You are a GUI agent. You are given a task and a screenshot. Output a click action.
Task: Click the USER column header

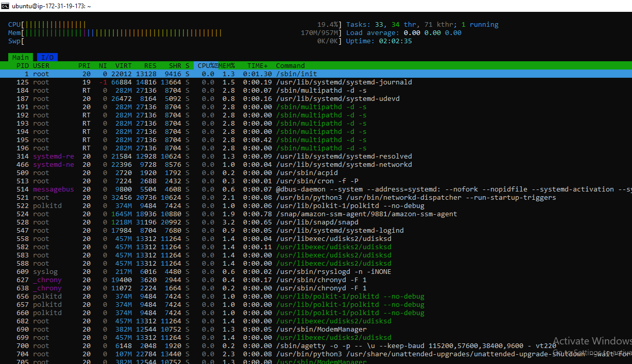tap(41, 65)
